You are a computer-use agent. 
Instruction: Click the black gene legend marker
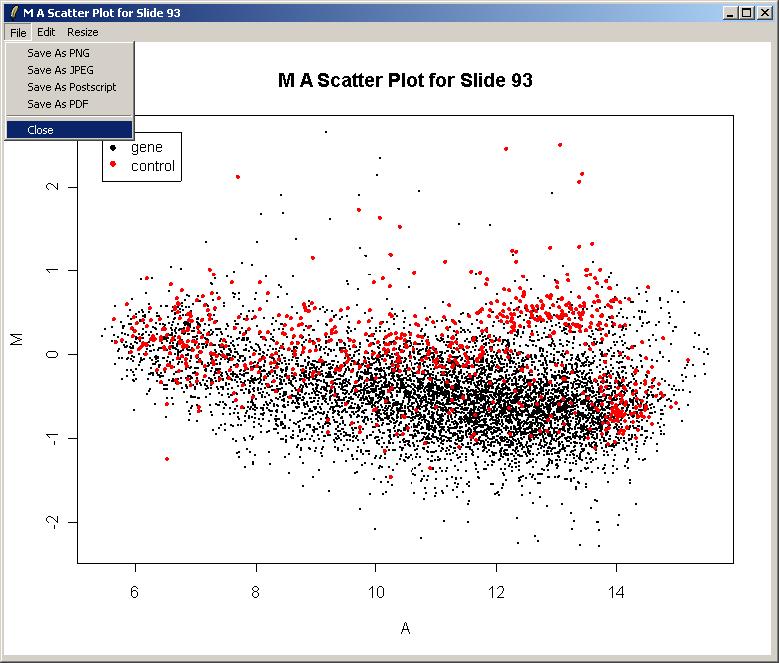tap(113, 147)
